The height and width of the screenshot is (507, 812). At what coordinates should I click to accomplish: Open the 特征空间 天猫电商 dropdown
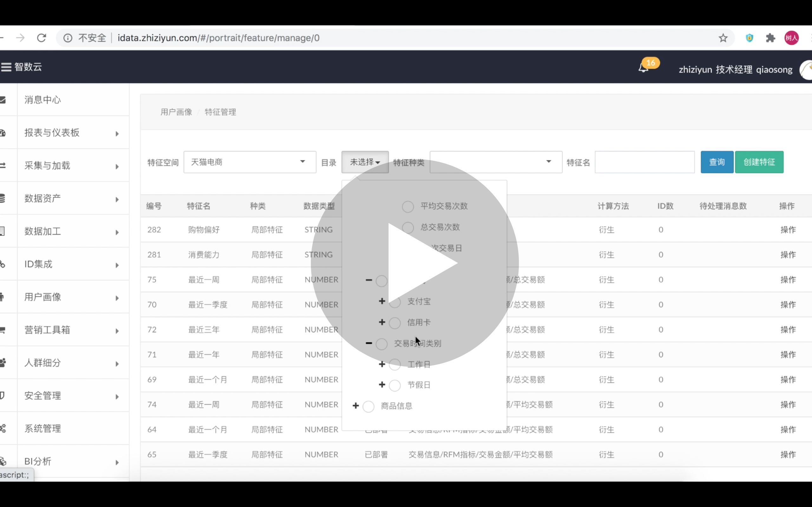[x=250, y=162]
